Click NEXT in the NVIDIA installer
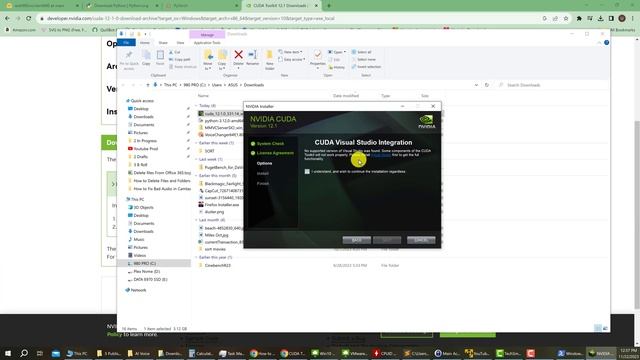 (x=387, y=240)
